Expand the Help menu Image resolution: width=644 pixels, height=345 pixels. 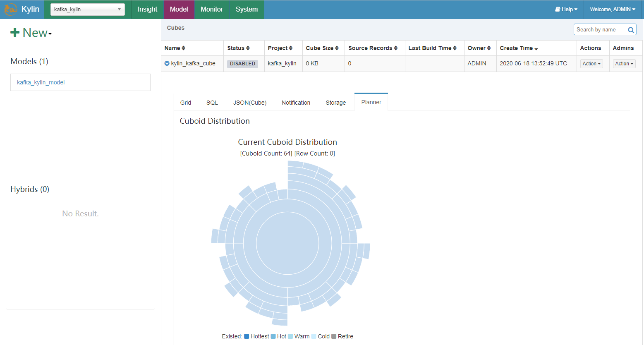[566, 9]
